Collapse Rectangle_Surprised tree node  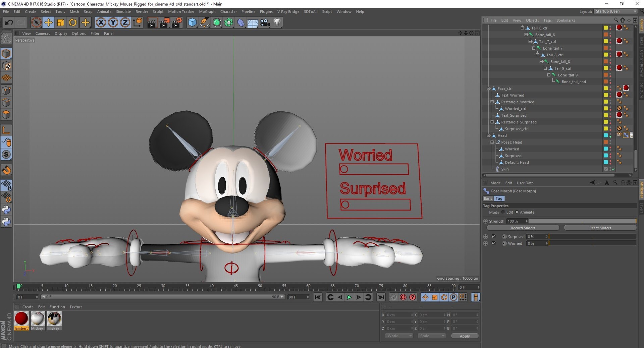(492, 122)
